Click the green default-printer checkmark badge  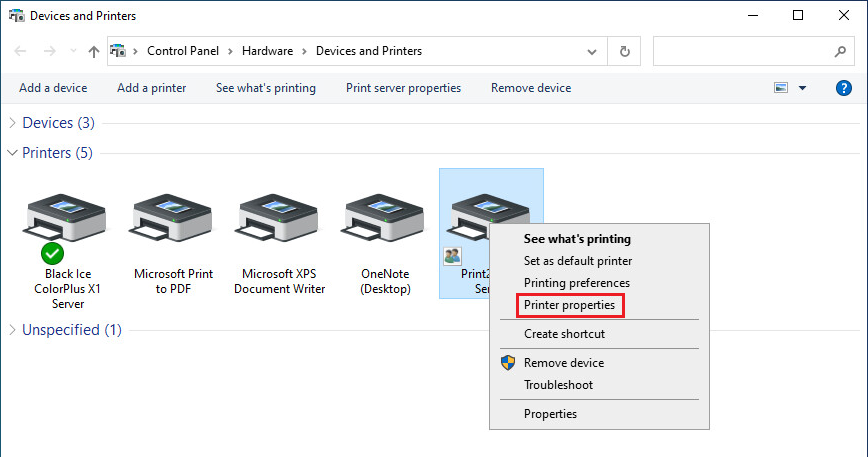click(53, 254)
